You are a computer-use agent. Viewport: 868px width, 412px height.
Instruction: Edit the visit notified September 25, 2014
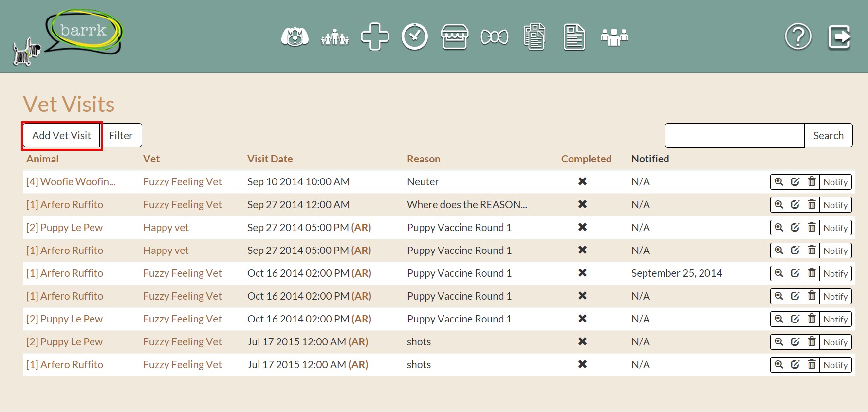[795, 273]
